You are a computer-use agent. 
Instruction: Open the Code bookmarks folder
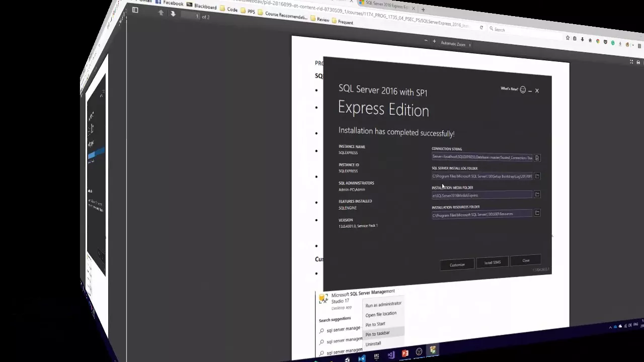point(229,9)
